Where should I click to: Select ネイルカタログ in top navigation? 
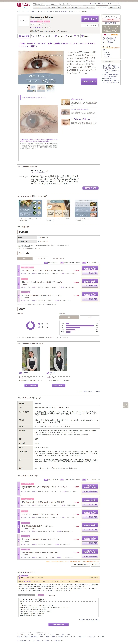click(x=77, y=7)
